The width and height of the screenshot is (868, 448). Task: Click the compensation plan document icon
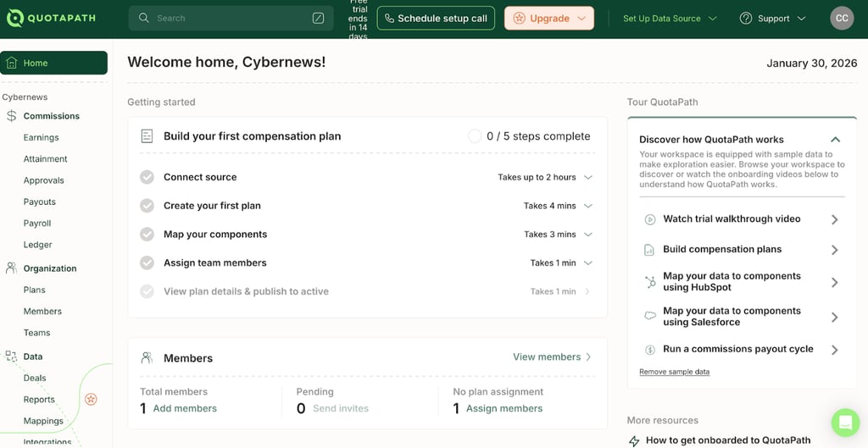(x=147, y=136)
